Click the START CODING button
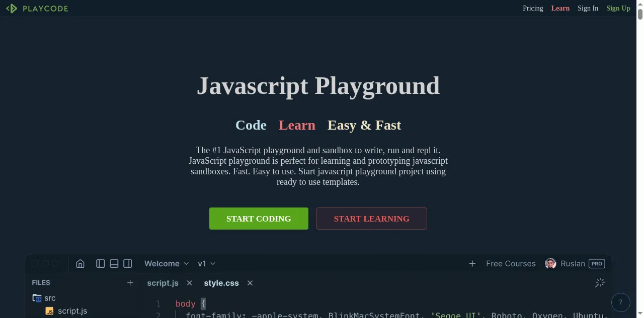644x318 pixels. (x=259, y=219)
